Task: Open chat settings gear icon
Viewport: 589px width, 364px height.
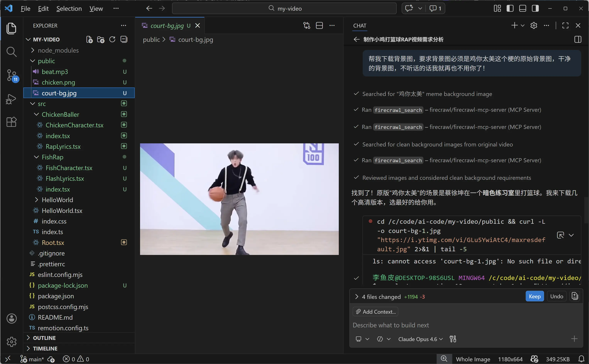Action: click(x=534, y=25)
